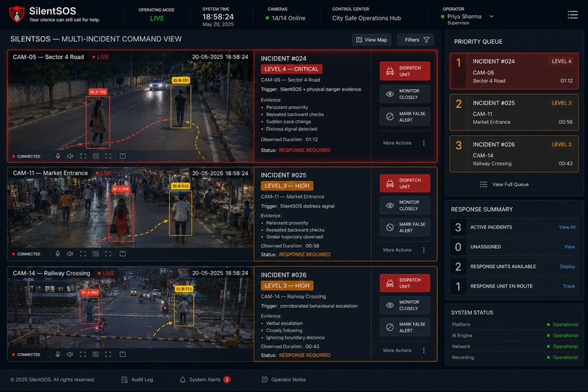This screenshot has height=392, width=588.
Task: Mark Incident #025 as false alert
Action: [405, 227]
